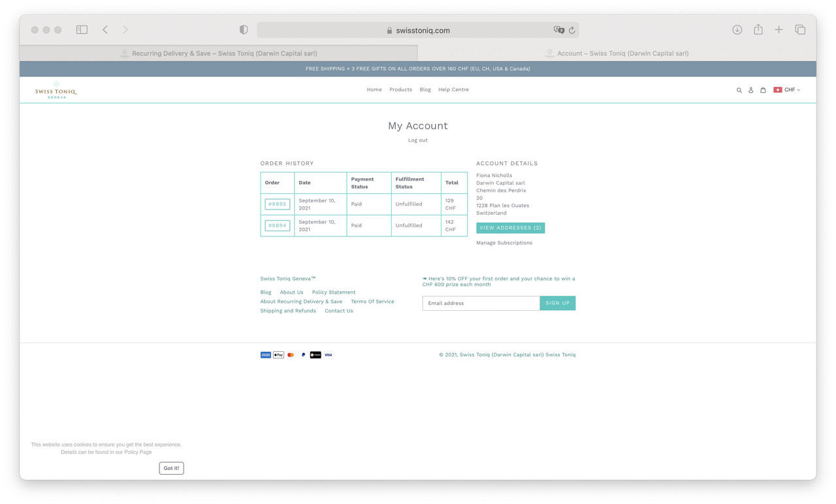Focus the Email address input field
The height and width of the screenshot is (504, 836).
[481, 303]
